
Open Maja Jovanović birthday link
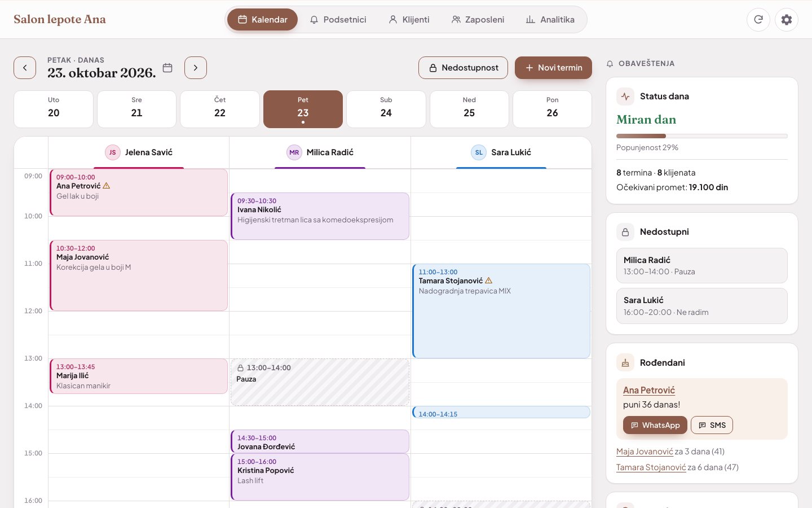click(645, 452)
